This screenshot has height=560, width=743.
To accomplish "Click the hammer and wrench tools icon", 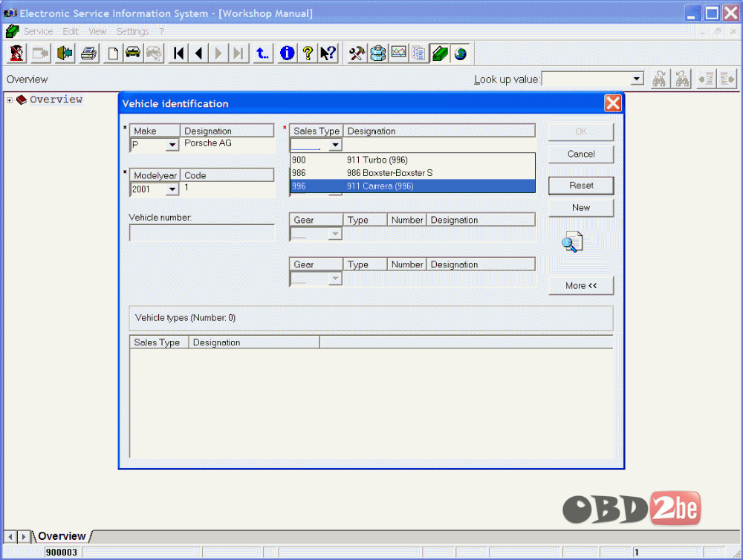I will 357,53.
